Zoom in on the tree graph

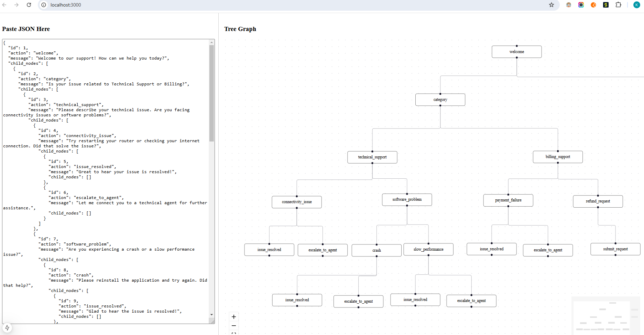[x=234, y=317]
